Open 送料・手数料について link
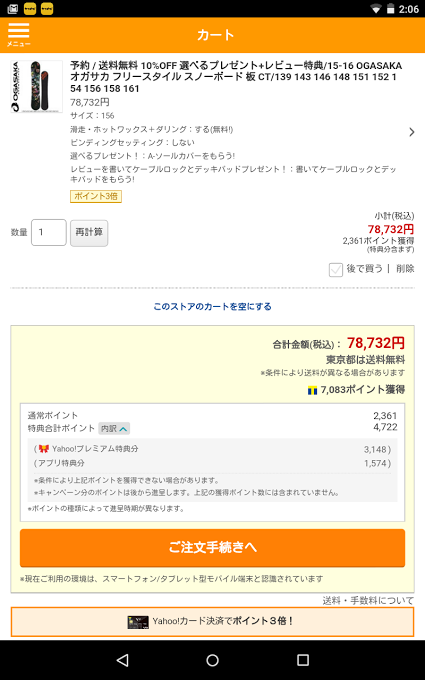 click(x=368, y=601)
